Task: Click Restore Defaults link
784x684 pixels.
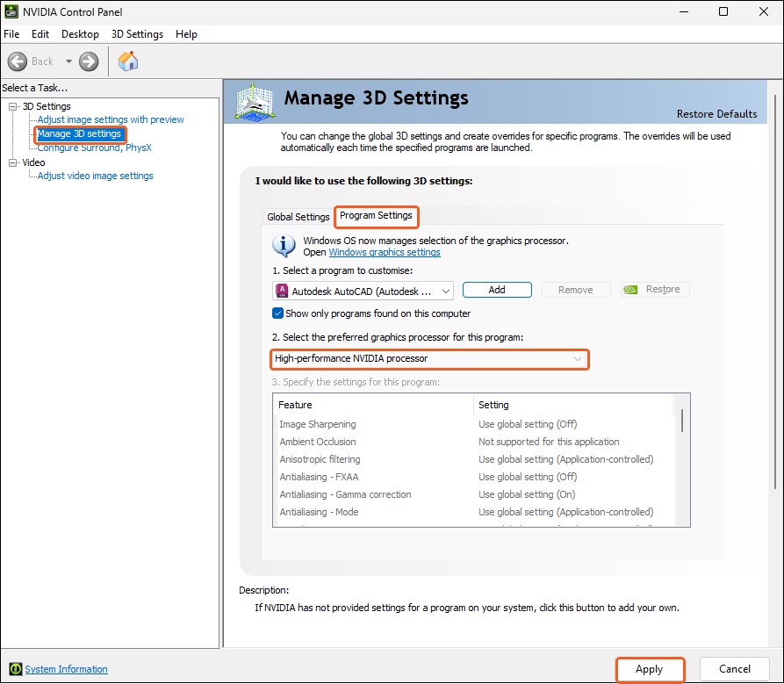Action: (716, 114)
